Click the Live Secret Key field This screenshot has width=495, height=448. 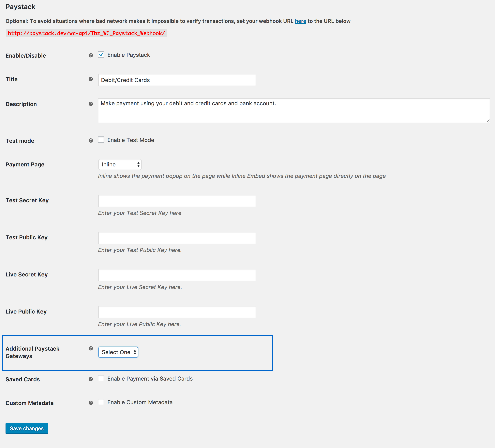click(177, 275)
